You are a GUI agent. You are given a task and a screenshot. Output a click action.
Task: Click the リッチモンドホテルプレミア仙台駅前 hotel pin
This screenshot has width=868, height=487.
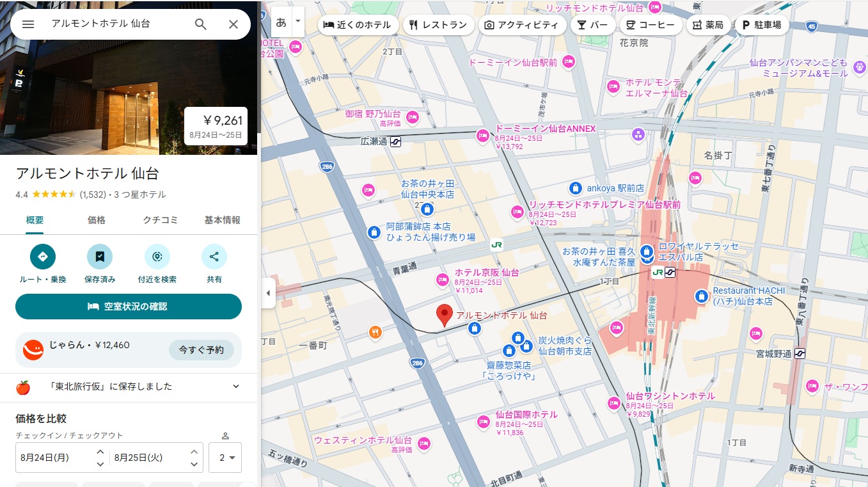tap(517, 211)
